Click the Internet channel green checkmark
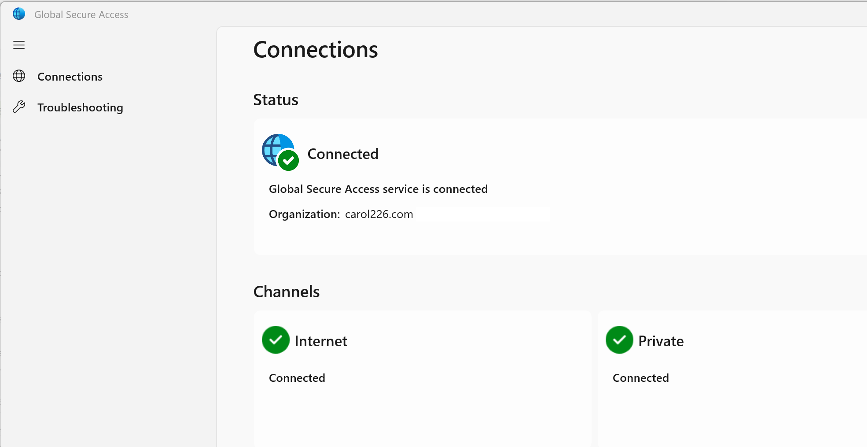Image resolution: width=868 pixels, height=447 pixels. 276,340
